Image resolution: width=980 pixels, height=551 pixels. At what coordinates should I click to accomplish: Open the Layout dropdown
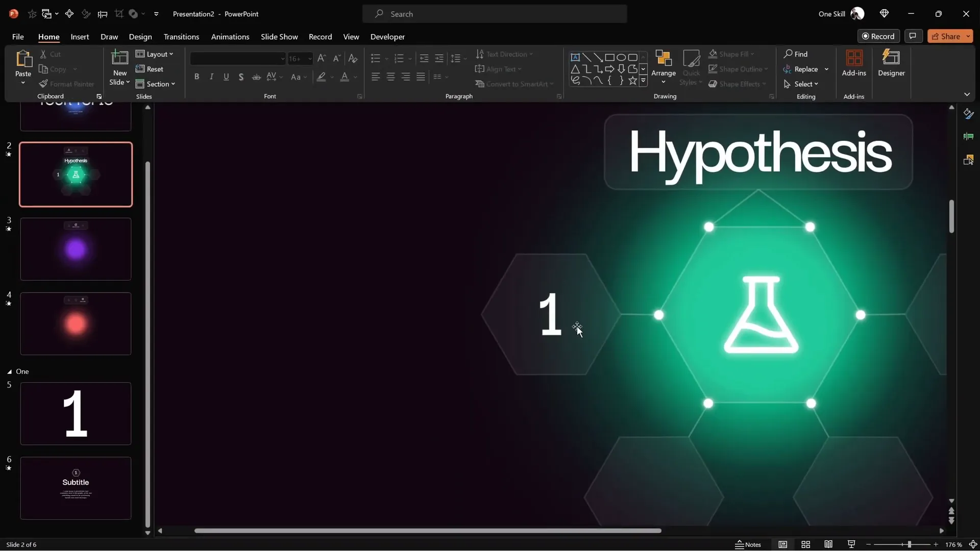(155, 54)
